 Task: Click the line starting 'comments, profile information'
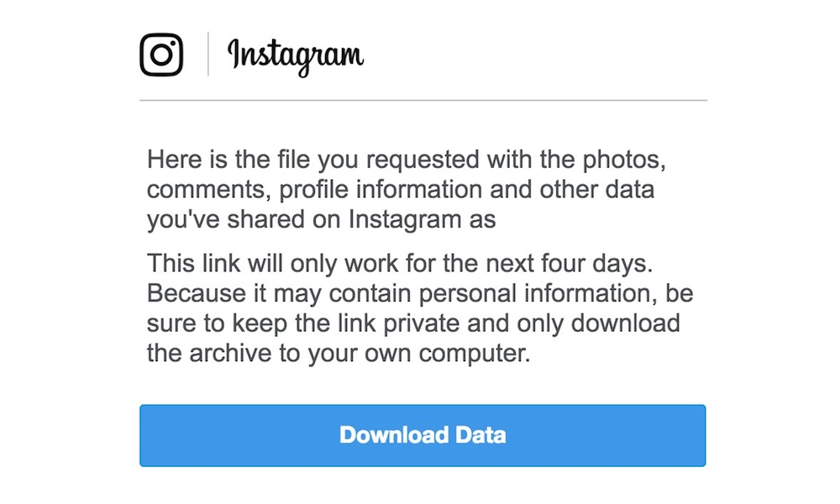[401, 190]
